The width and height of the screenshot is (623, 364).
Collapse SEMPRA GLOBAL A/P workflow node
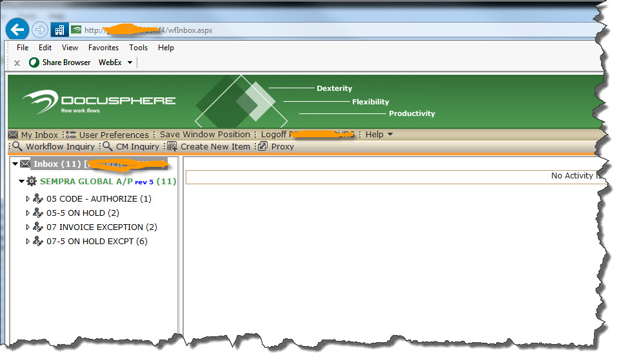(x=21, y=181)
